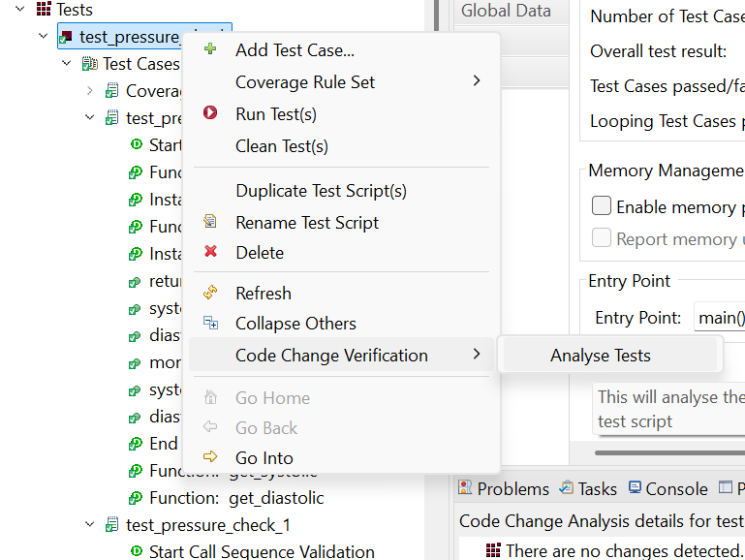Select Analyse Tests from the submenu

pos(601,356)
